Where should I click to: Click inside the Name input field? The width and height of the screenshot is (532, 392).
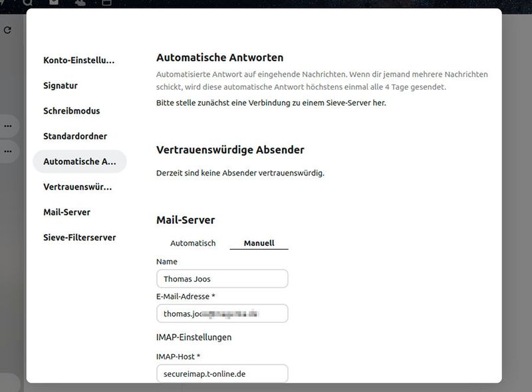coord(222,278)
